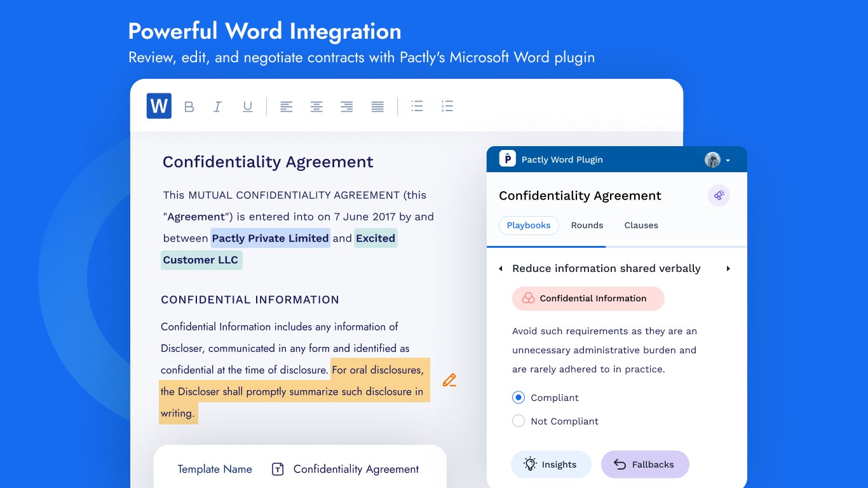868x488 pixels.
Task: Center align the text
Action: (316, 107)
